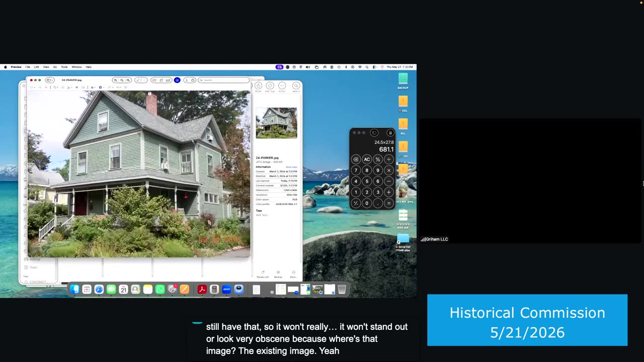This screenshot has width=644, height=362.
Task: Click the Calculator backspace key
Action: [x=356, y=159]
